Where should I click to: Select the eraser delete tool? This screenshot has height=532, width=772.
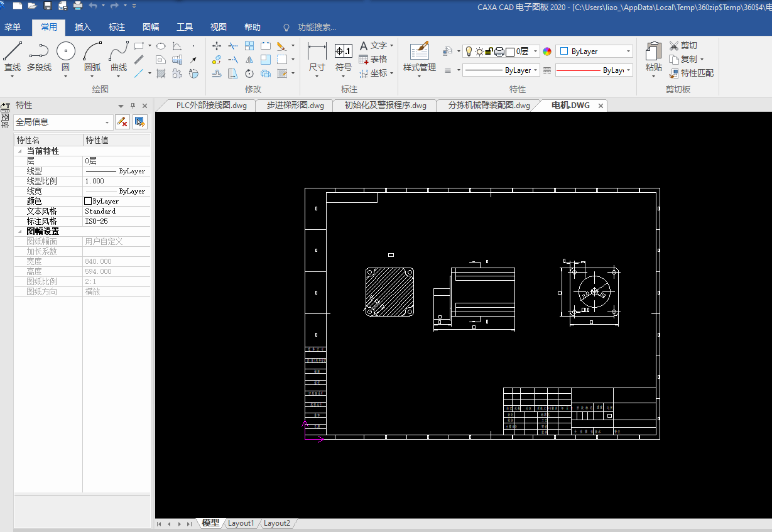coord(281,46)
